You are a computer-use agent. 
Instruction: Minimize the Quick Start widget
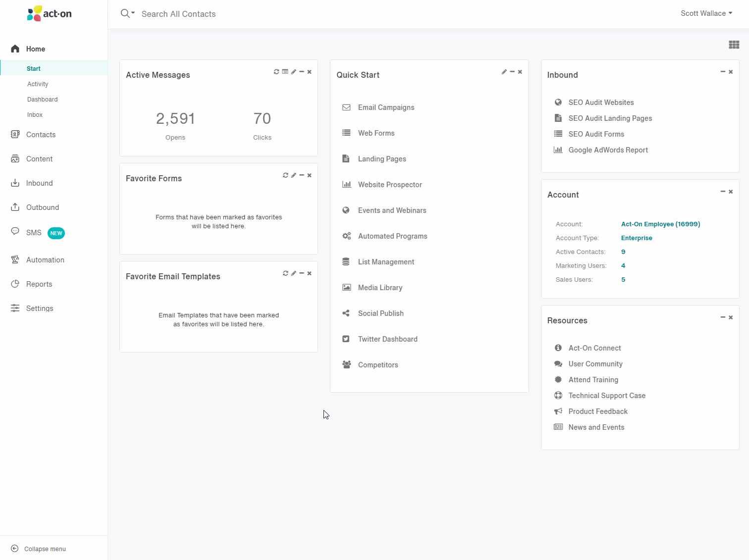coord(512,72)
